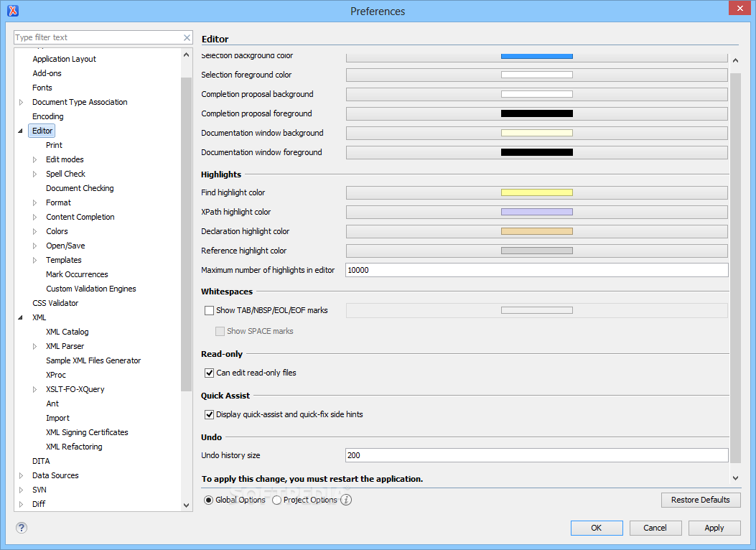
Task: Click the Undo history size field
Action: [536, 455]
